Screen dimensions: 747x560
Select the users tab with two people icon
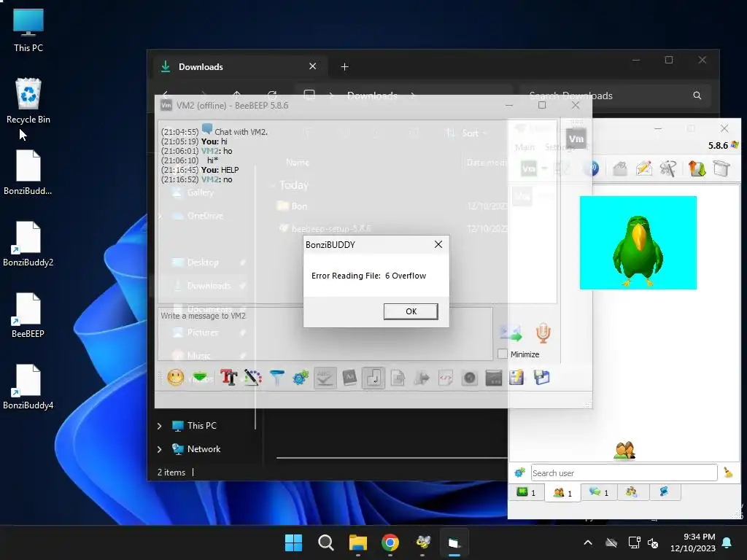coord(562,492)
